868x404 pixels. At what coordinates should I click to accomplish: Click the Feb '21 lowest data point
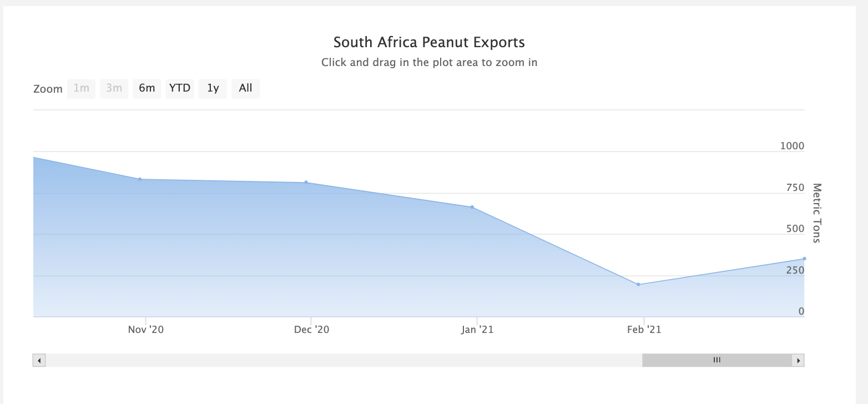click(638, 285)
